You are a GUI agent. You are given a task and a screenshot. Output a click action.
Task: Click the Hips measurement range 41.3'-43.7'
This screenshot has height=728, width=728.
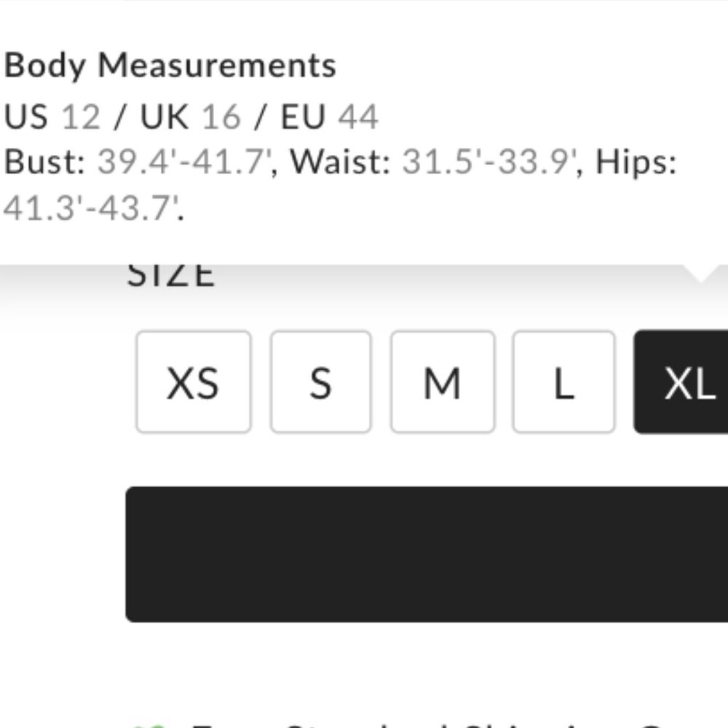91,208
